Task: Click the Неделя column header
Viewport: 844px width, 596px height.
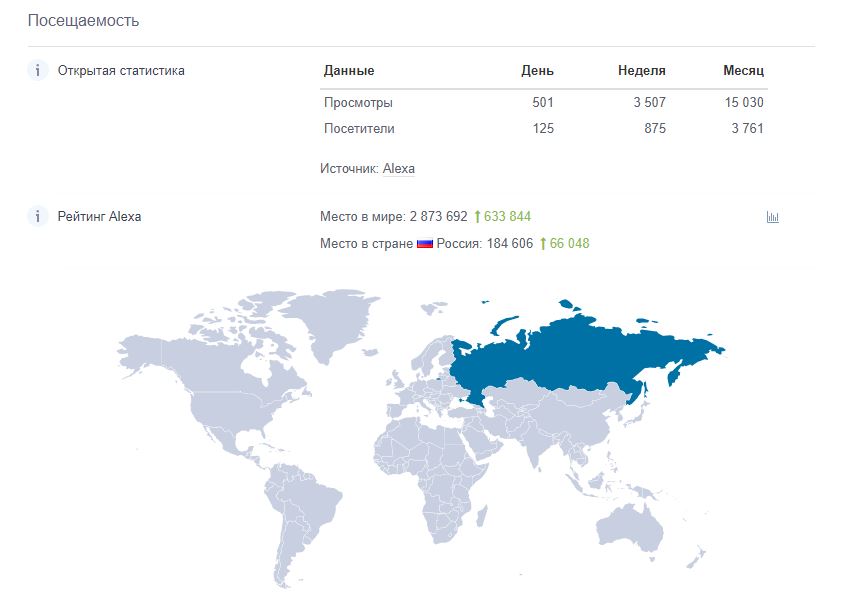Action: [x=642, y=71]
